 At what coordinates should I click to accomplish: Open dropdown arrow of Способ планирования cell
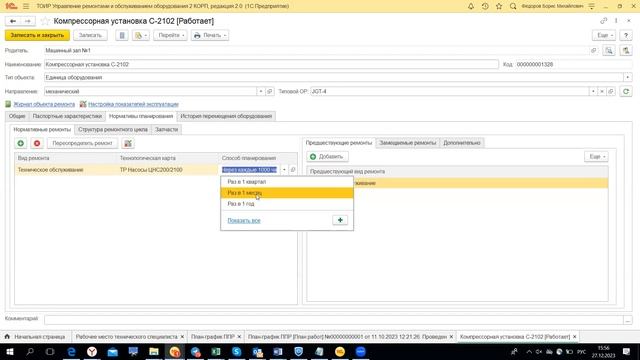pos(284,170)
